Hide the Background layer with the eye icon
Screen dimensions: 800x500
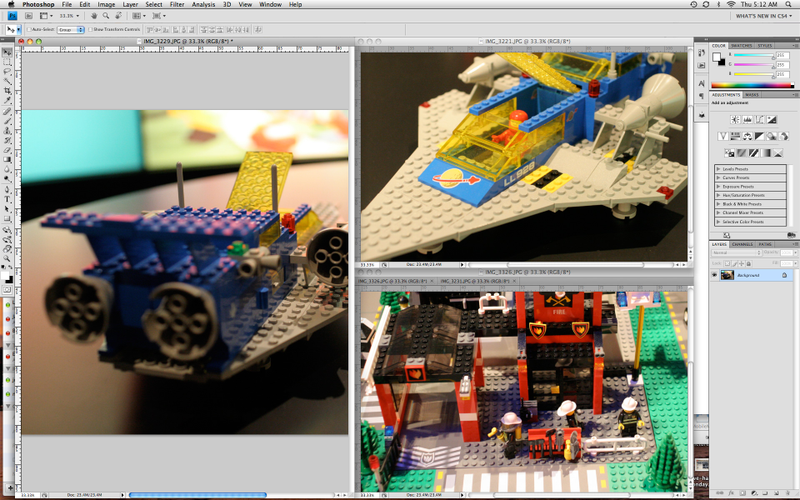pos(714,275)
